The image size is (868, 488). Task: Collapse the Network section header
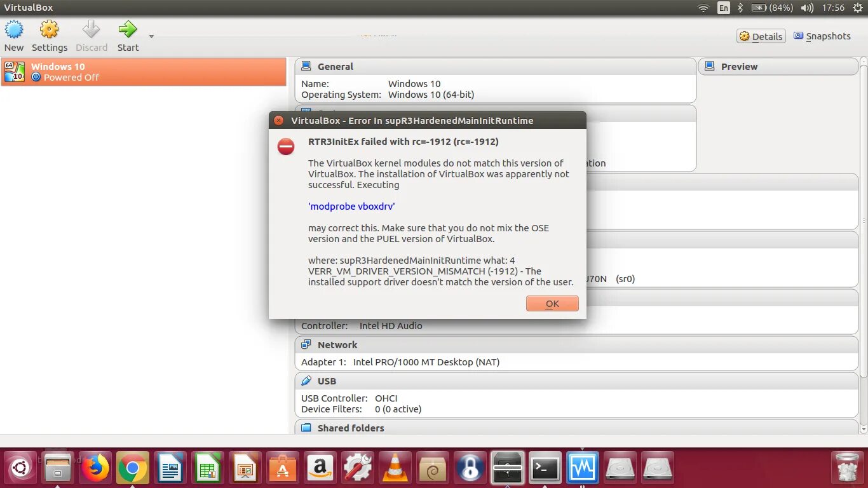577,345
